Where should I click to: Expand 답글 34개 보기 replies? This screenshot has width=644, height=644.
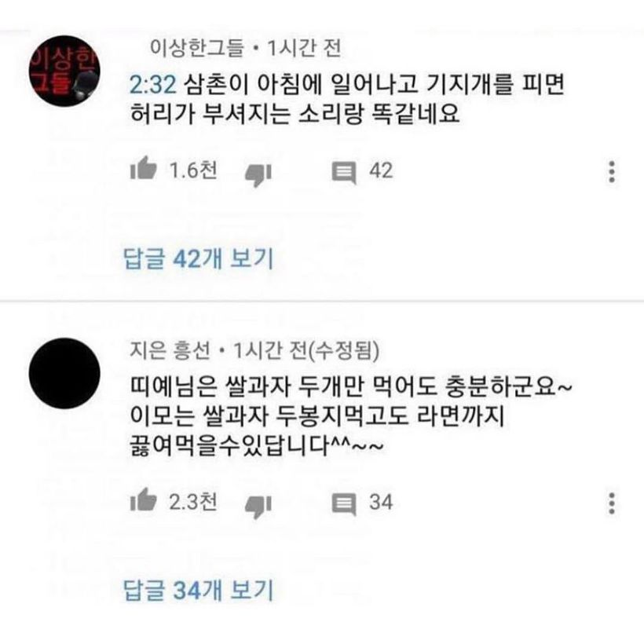click(199, 590)
